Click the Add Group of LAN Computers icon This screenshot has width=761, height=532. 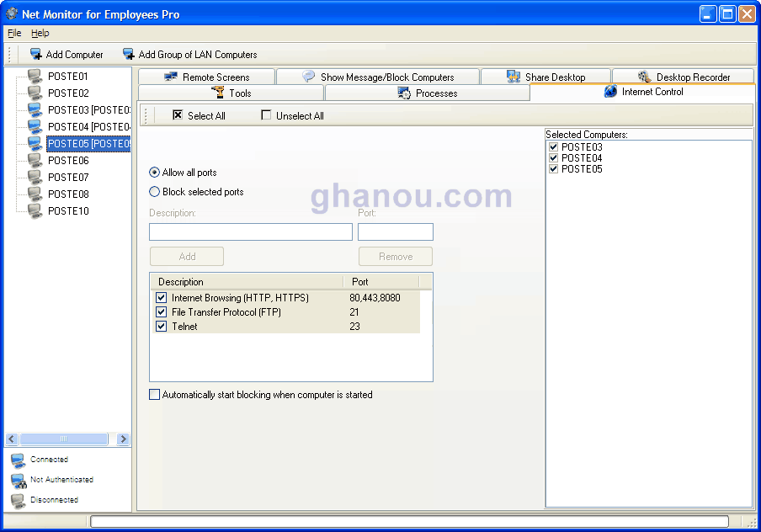129,55
